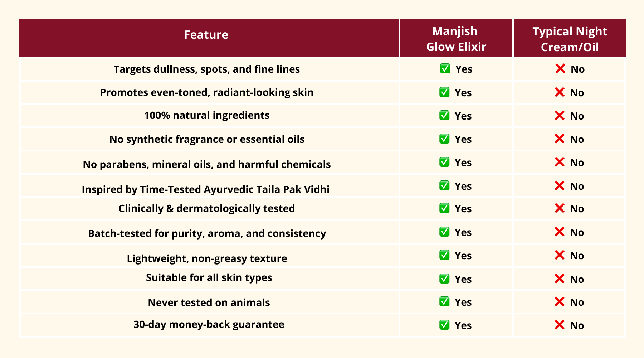Click 'Suitable for all skin types' text
Screen dimensions: 644x358
point(209,277)
